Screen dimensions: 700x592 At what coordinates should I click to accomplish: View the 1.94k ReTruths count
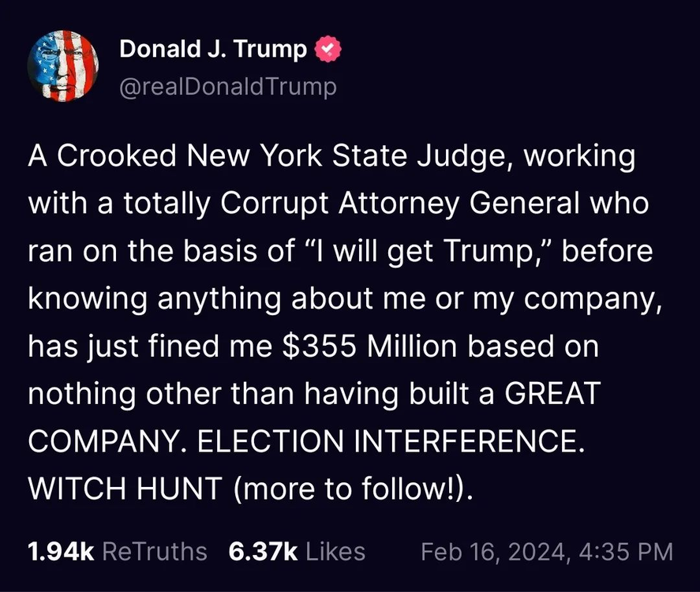tap(61, 551)
